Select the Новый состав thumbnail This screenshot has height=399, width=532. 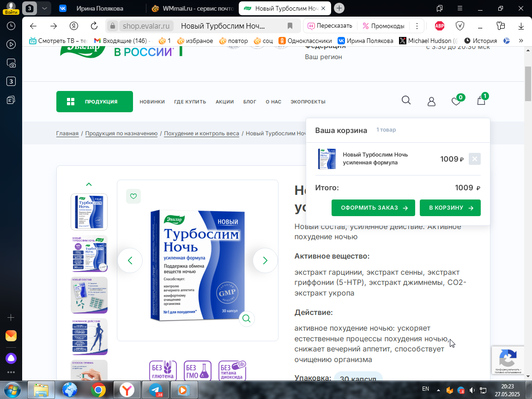coord(89,295)
